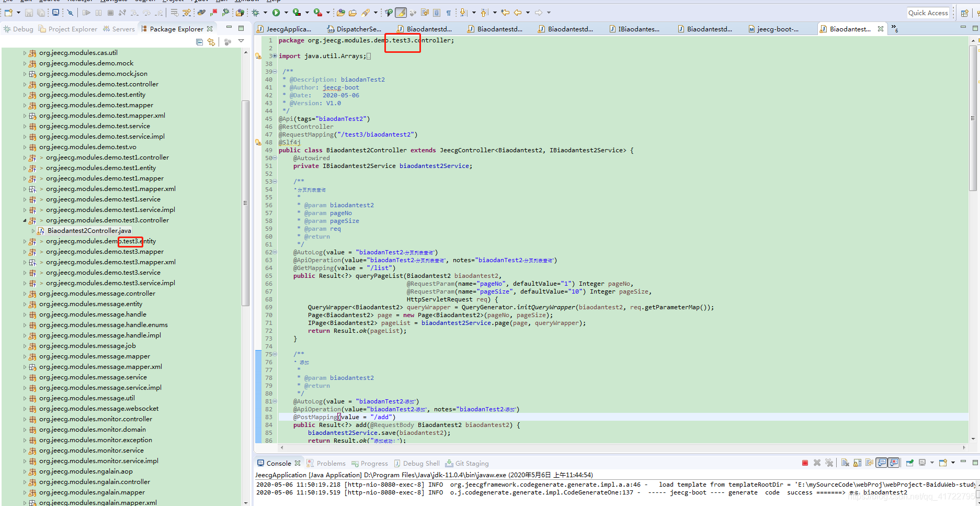This screenshot has height=506, width=980.
Task: Toggle Show Whitespace Characters pilcrow icon
Action: [448, 13]
